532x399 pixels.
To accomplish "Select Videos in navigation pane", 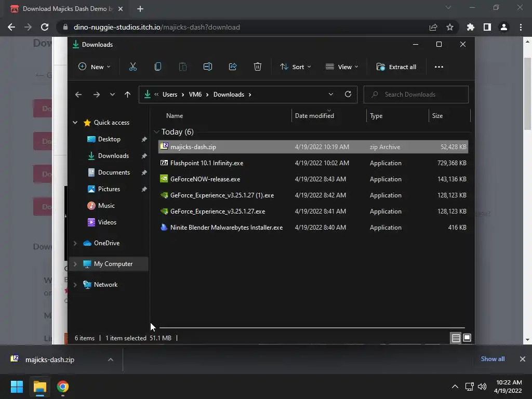I will click(x=107, y=222).
